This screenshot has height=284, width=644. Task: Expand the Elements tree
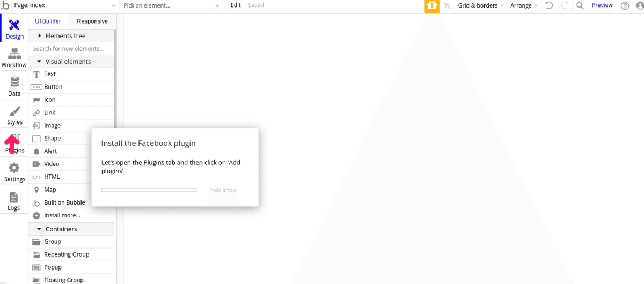[71, 36]
